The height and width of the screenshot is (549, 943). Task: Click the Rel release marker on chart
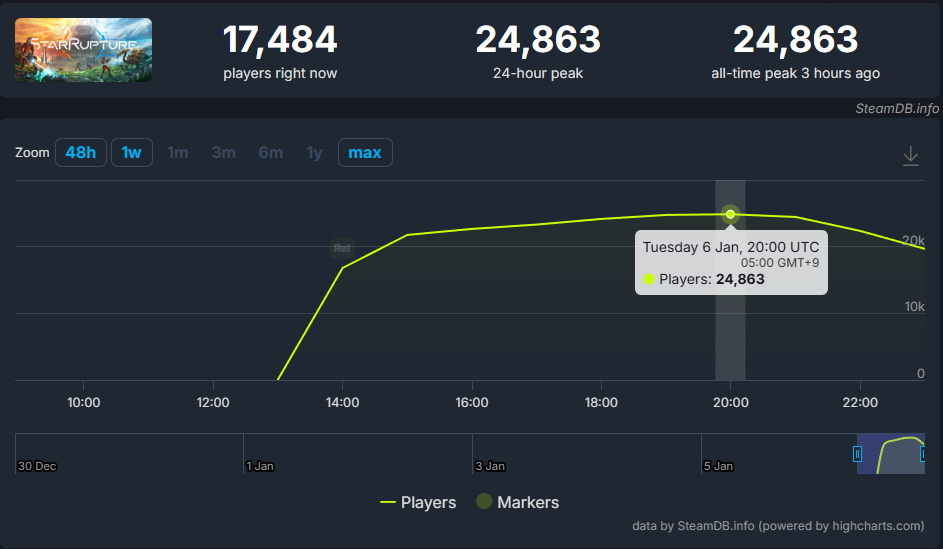[342, 248]
